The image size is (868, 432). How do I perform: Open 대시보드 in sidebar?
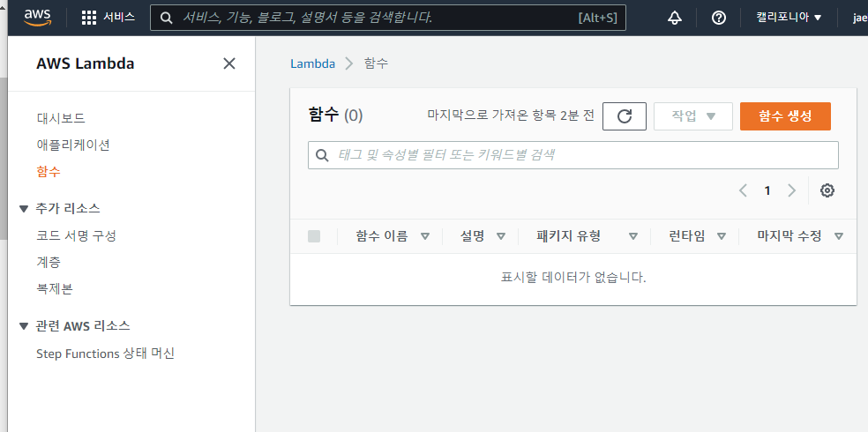click(61, 118)
